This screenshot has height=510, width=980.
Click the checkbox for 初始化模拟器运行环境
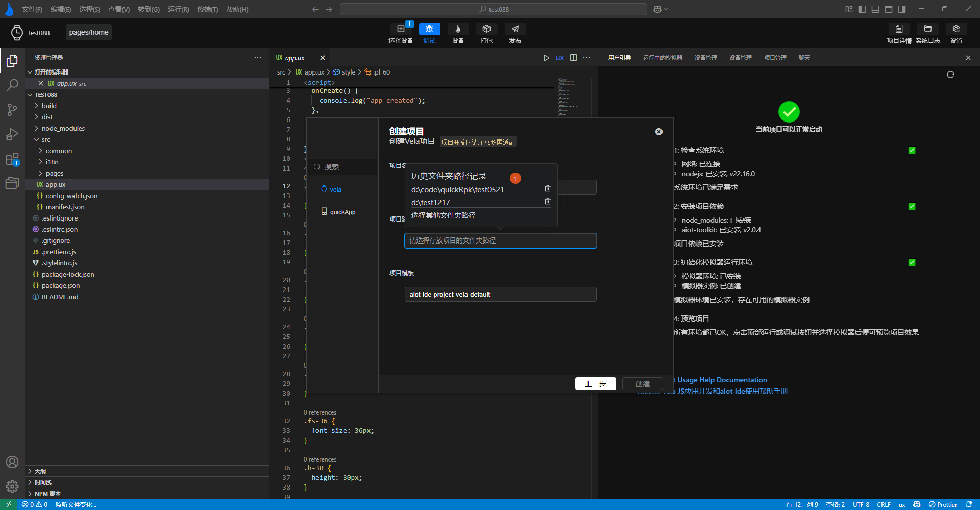coord(912,262)
